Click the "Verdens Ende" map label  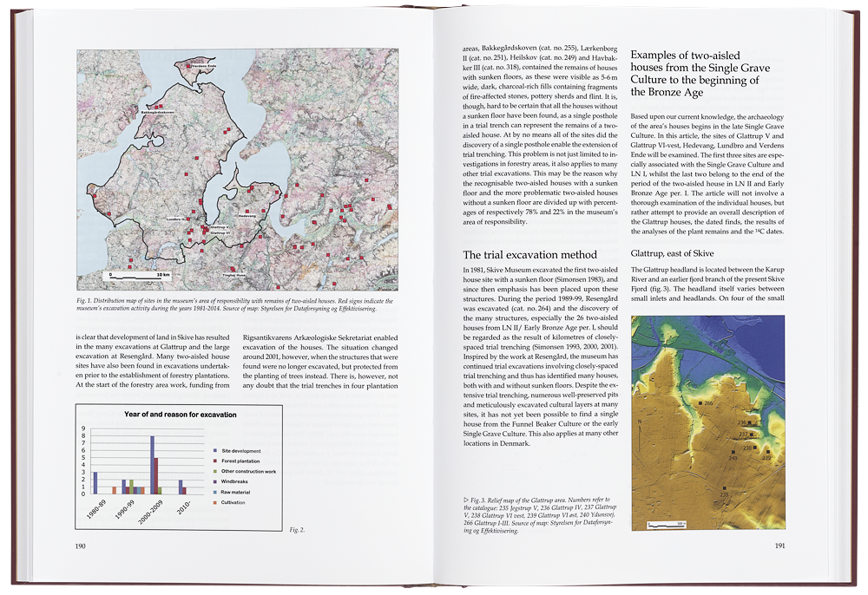(x=204, y=66)
